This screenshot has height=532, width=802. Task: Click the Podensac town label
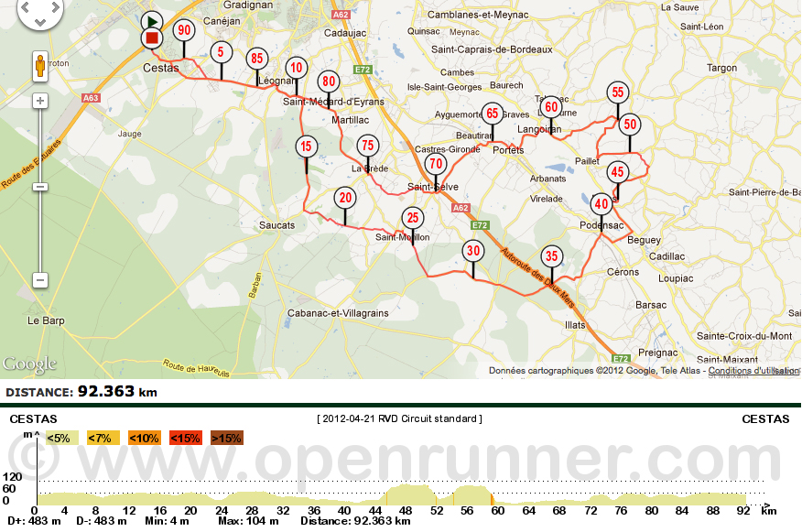click(601, 225)
